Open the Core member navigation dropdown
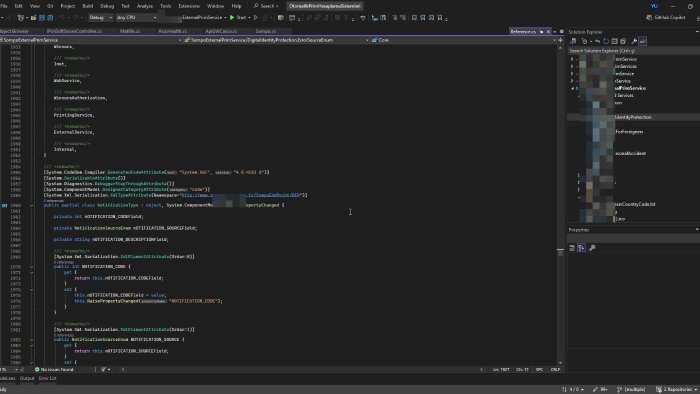This screenshot has width=700, height=394. click(x=464, y=40)
